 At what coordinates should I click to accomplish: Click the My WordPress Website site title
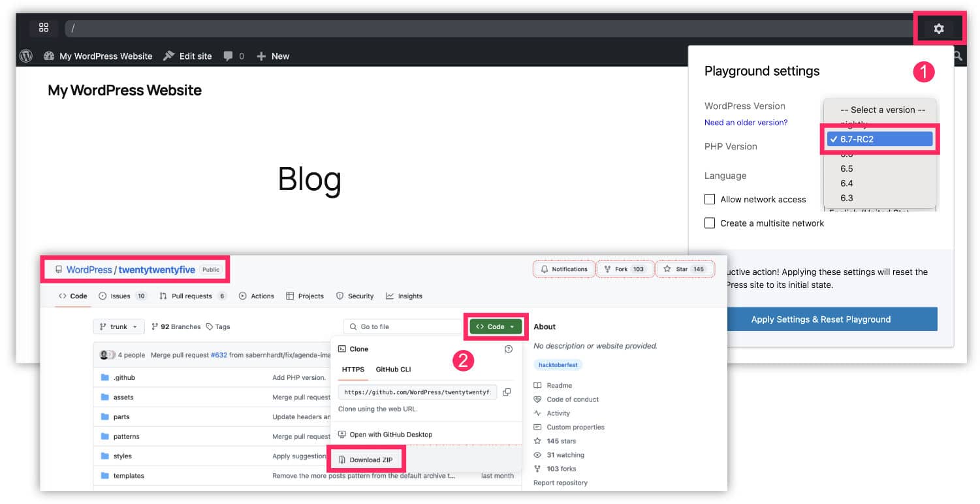point(125,90)
